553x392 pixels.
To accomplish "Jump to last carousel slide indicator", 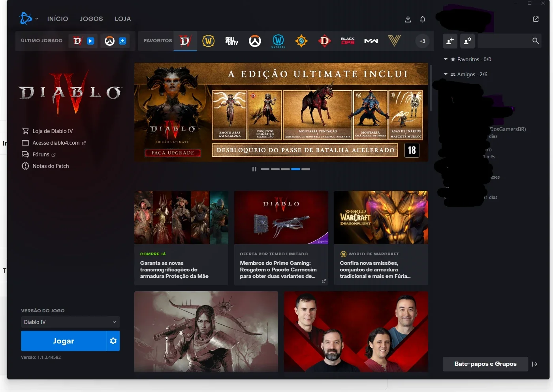I will click(306, 169).
